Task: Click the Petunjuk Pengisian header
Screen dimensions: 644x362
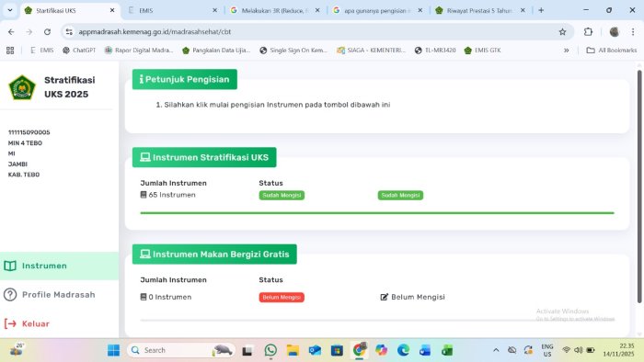Action: 184,79
